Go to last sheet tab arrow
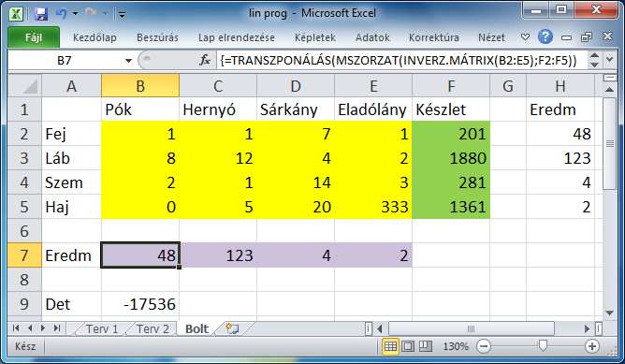The height and width of the screenshot is (364, 625). click(x=57, y=328)
